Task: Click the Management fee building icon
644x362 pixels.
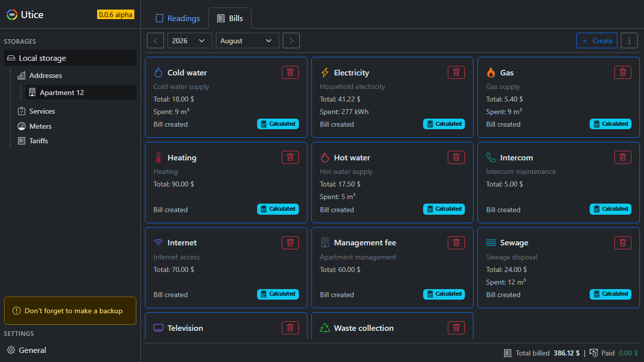Action: coord(325,243)
